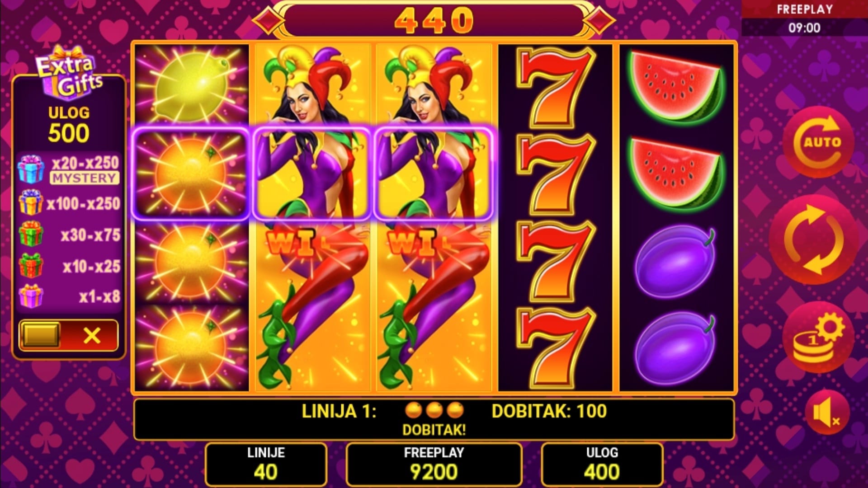Click the blue Mystery gift box icon
868x488 pixels.
pyautogui.click(x=31, y=169)
